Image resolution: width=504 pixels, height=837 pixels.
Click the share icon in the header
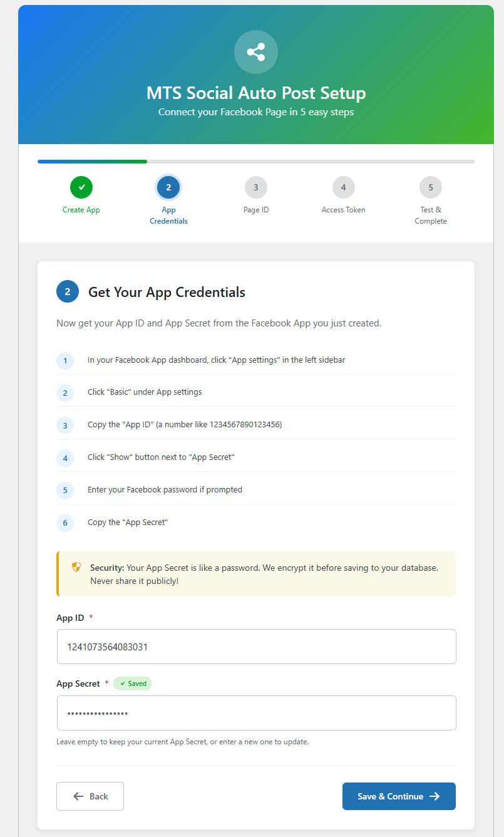(255, 52)
